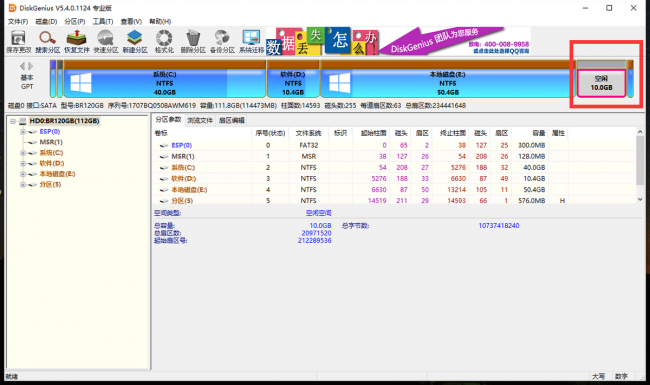Click the 128.0MB capacity cell
Viewport: 650px width, 385px height.
(x=531, y=157)
